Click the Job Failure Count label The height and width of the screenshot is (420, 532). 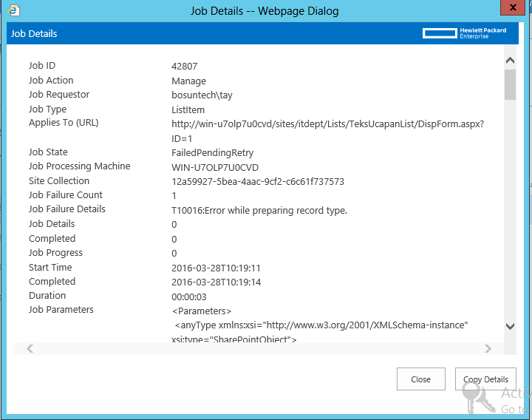tap(66, 195)
